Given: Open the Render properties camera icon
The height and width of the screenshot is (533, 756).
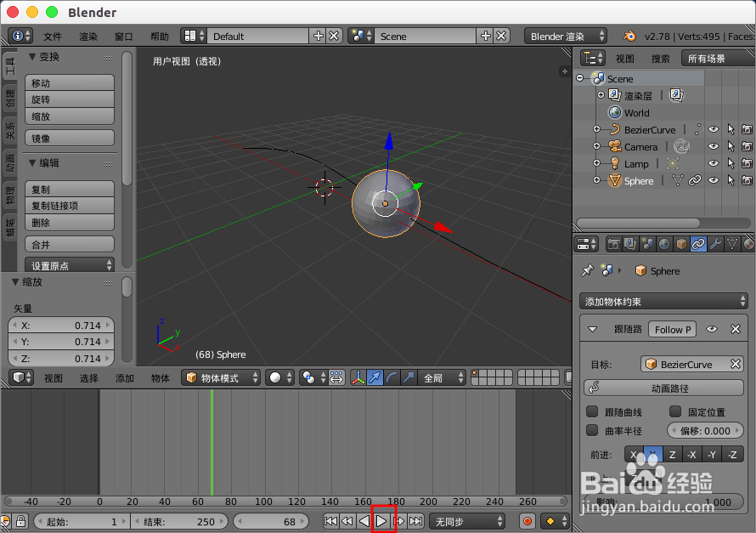Looking at the screenshot, I should [613, 244].
